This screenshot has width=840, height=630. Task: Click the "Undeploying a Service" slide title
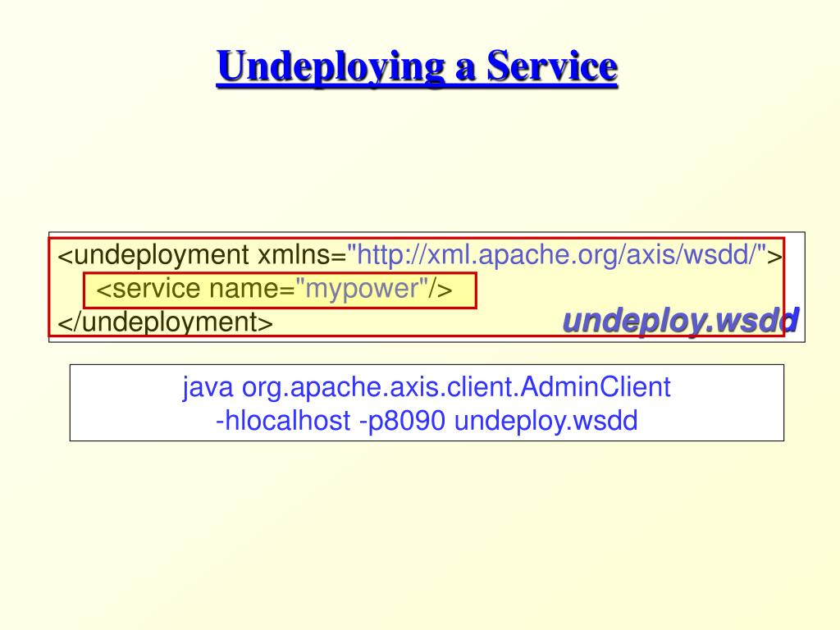(x=417, y=67)
